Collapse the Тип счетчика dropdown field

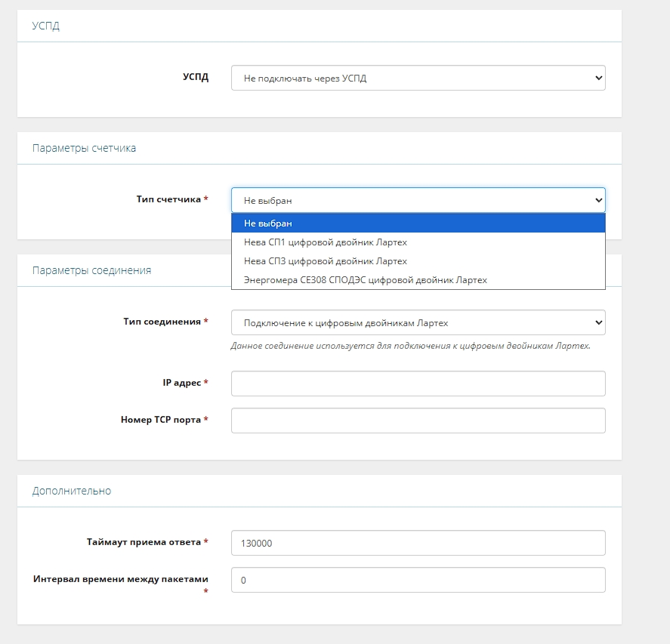(x=418, y=200)
